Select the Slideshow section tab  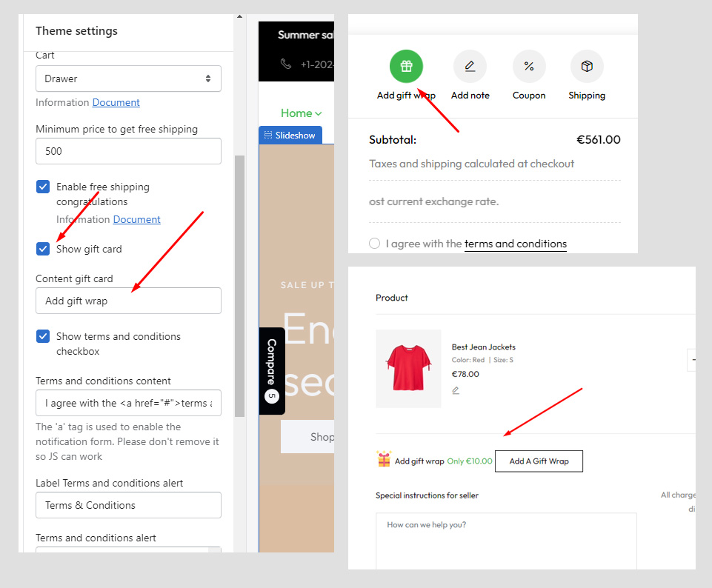tap(290, 136)
